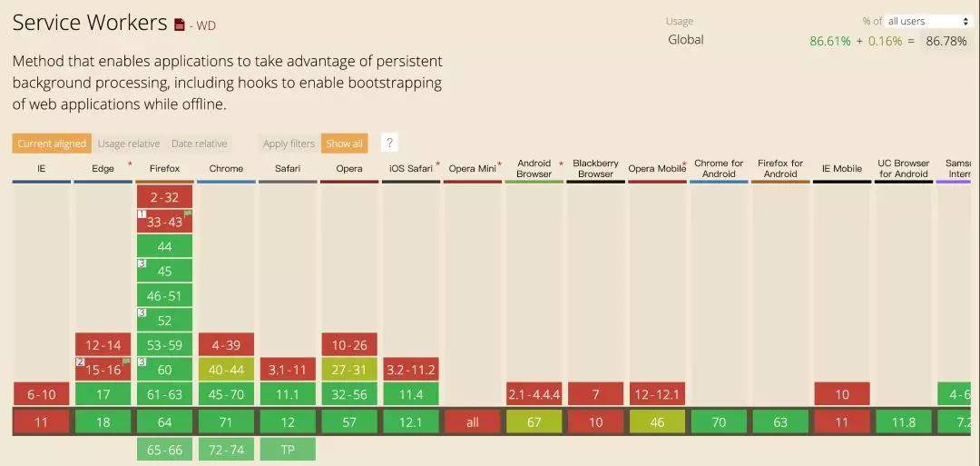Select Safari TP cell
Screen dimensions: 980x466
click(288, 449)
